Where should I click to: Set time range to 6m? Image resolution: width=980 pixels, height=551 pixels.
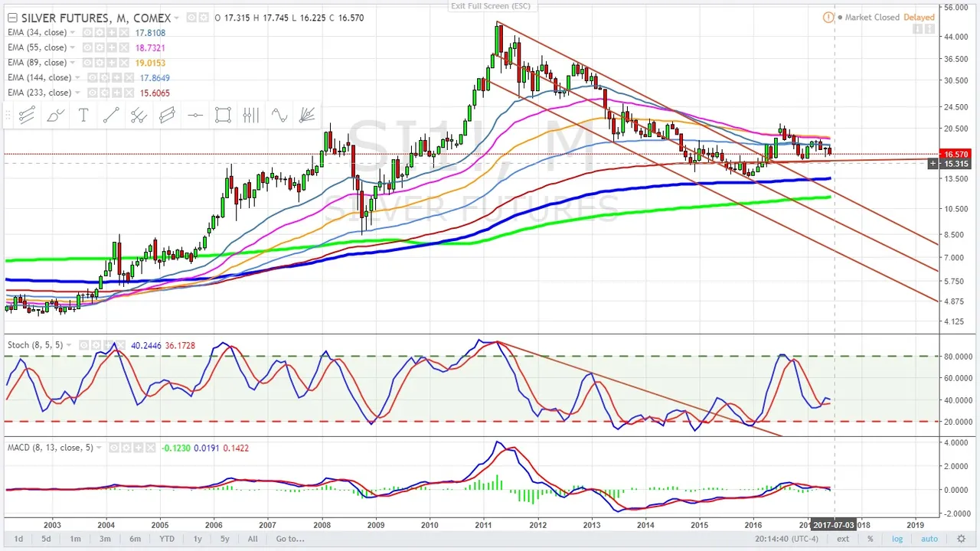point(135,539)
